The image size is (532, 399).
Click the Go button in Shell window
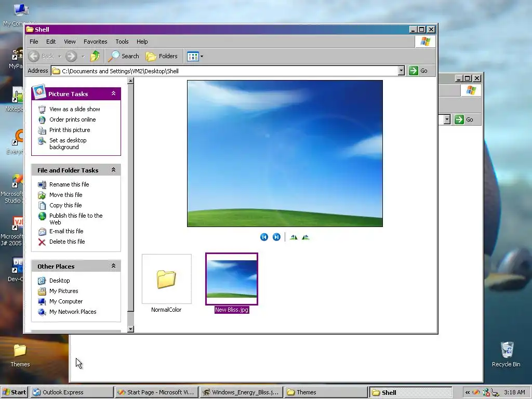[x=418, y=71]
